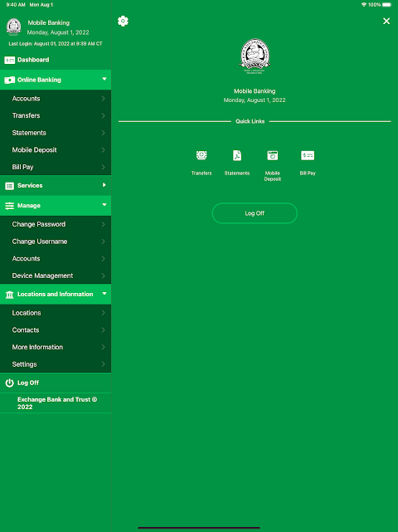Viewport: 398px width, 532px height.
Task: Click the Contacts row chevron
Action: click(104, 330)
